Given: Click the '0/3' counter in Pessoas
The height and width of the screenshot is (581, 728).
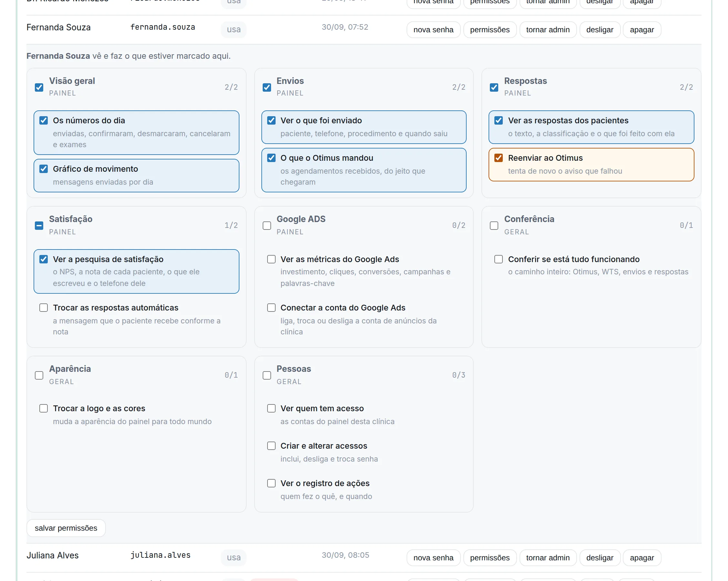Looking at the screenshot, I should click(x=459, y=375).
